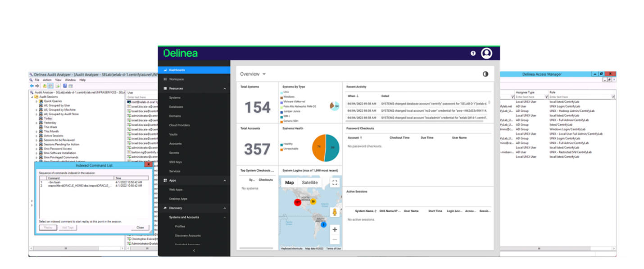This screenshot has width=644, height=269.
Task: Click the fullscreen icon on the map
Action: click(335, 182)
